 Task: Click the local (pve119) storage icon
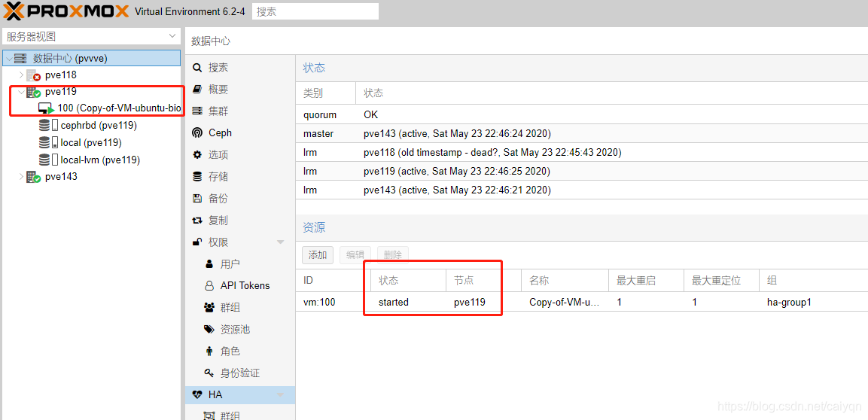[48, 143]
